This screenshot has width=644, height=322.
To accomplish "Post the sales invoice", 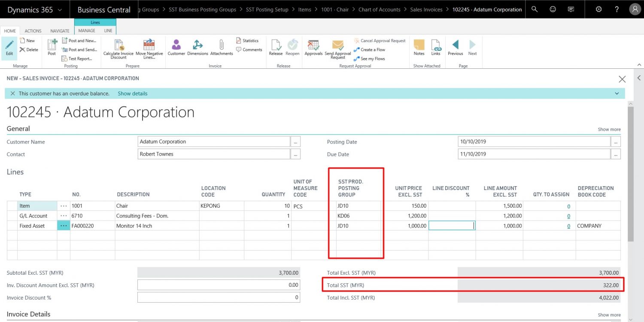I will [x=52, y=47].
